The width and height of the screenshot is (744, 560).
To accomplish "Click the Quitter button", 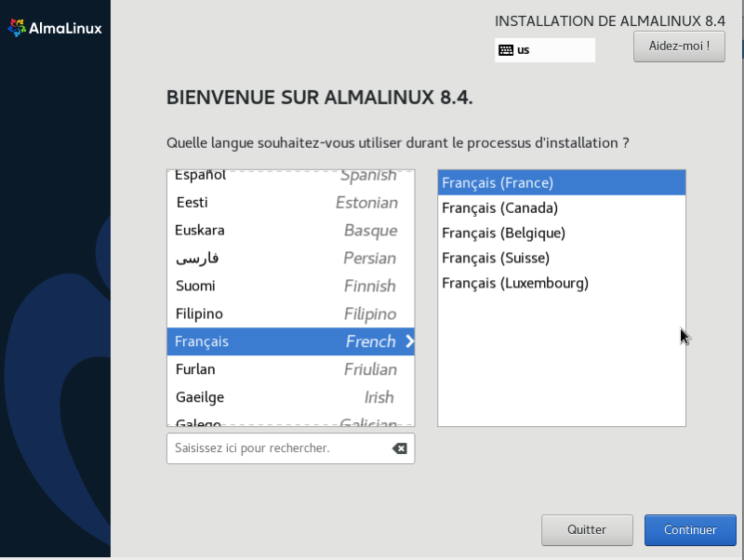I will point(587,530).
